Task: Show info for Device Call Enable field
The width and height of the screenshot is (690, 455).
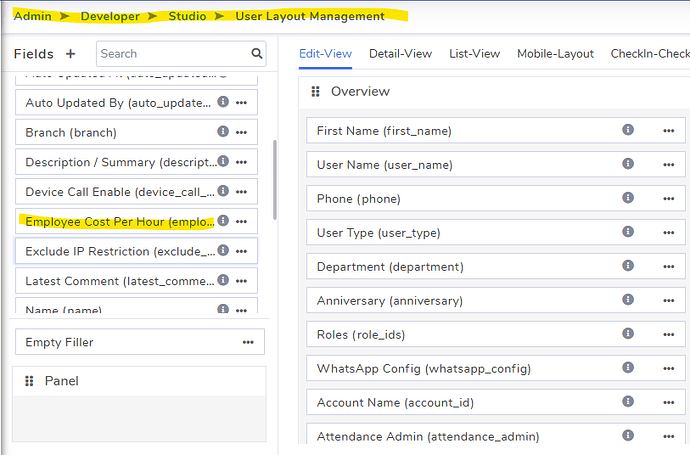Action: pos(223,191)
